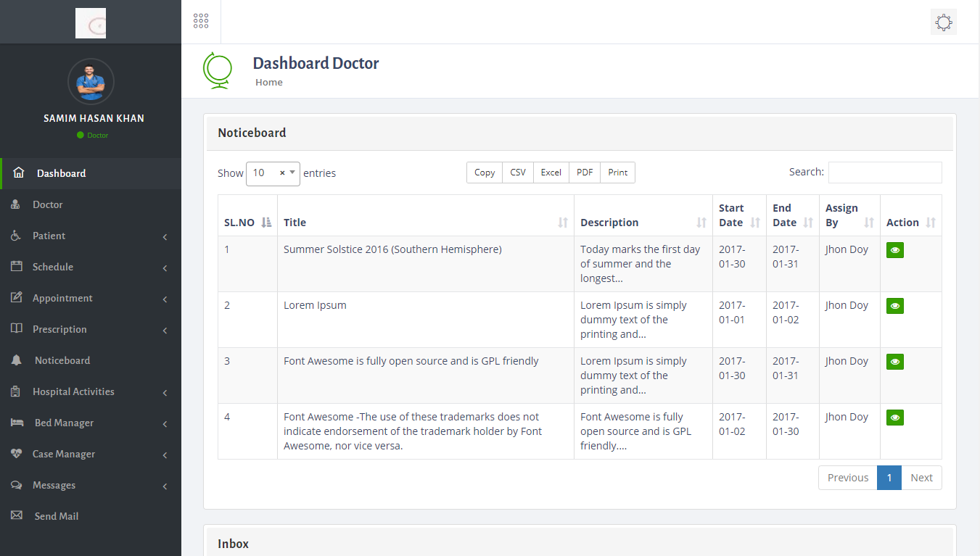Click the noticeboard Search field

point(884,173)
